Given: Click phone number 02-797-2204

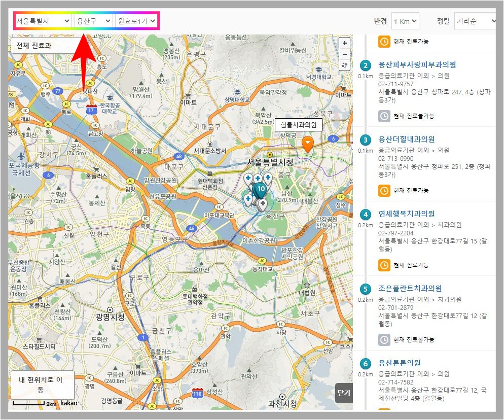Looking at the screenshot, I should 395,233.
